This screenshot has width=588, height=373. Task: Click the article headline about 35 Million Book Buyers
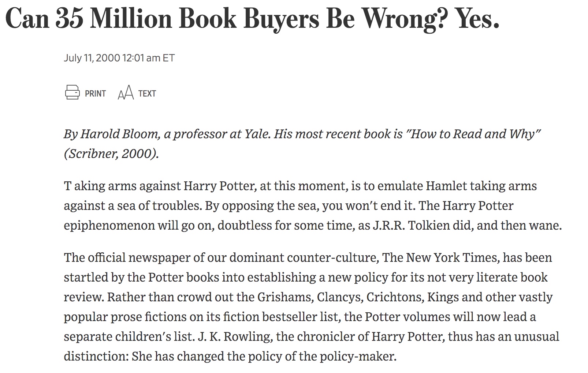click(x=252, y=19)
